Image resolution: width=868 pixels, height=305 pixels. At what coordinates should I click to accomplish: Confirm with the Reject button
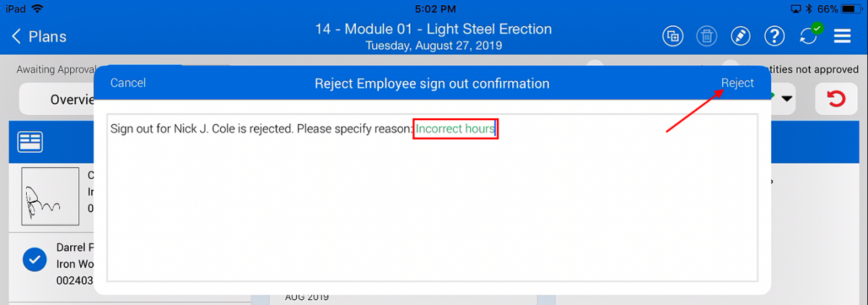(x=737, y=83)
